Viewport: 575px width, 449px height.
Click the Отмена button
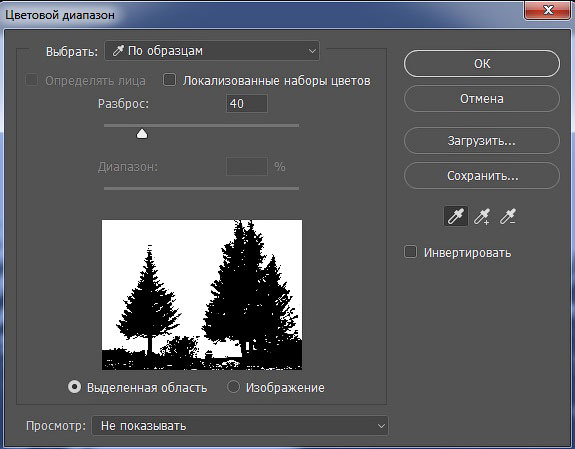(x=482, y=99)
